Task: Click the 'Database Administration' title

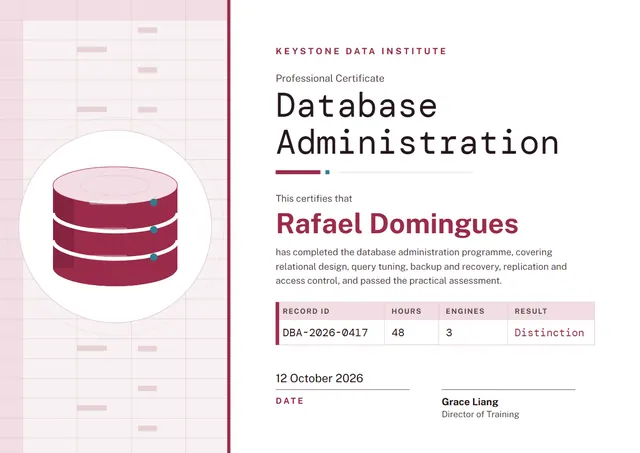Action: point(417,124)
